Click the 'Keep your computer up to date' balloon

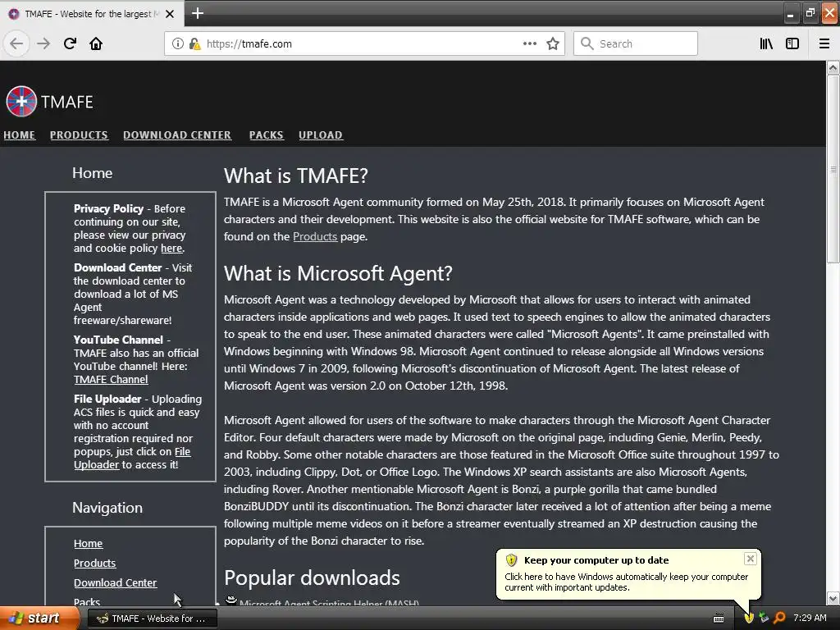point(628,573)
